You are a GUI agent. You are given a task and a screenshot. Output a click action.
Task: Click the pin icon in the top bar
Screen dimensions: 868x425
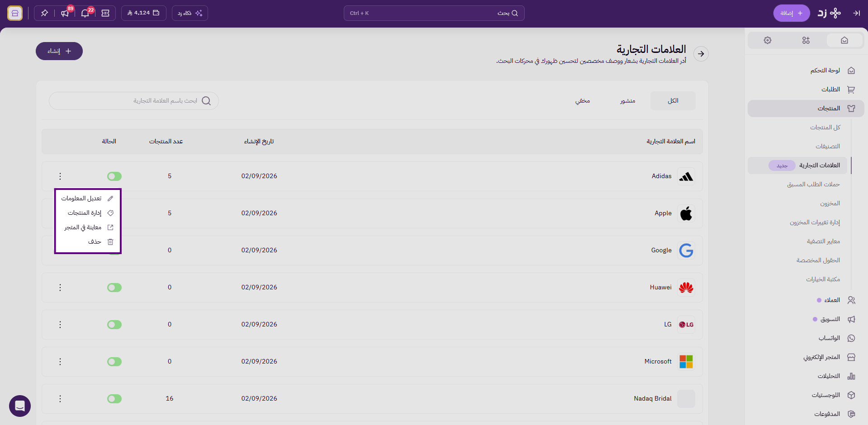tap(44, 13)
